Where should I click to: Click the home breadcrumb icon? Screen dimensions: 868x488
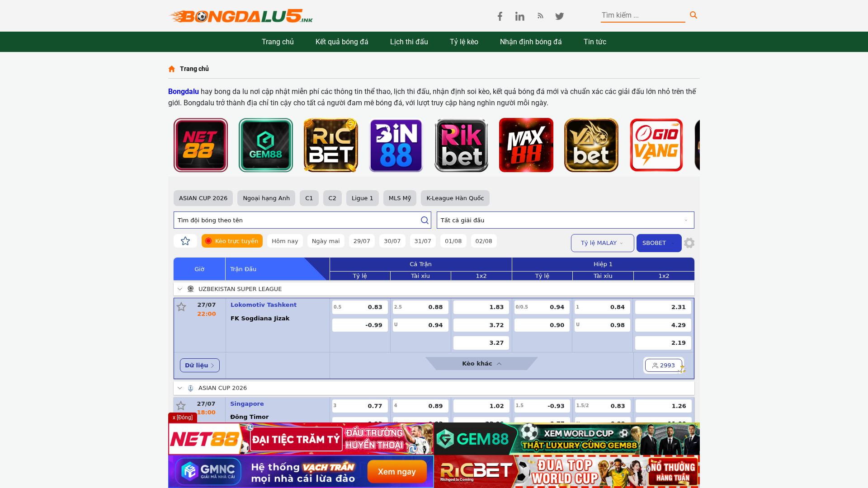(172, 69)
